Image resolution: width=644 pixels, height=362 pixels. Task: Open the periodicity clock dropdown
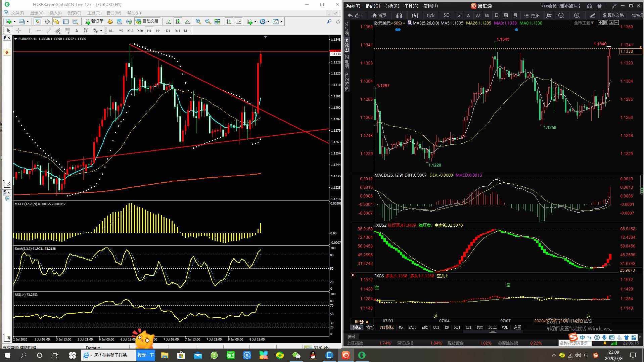tap(265, 21)
